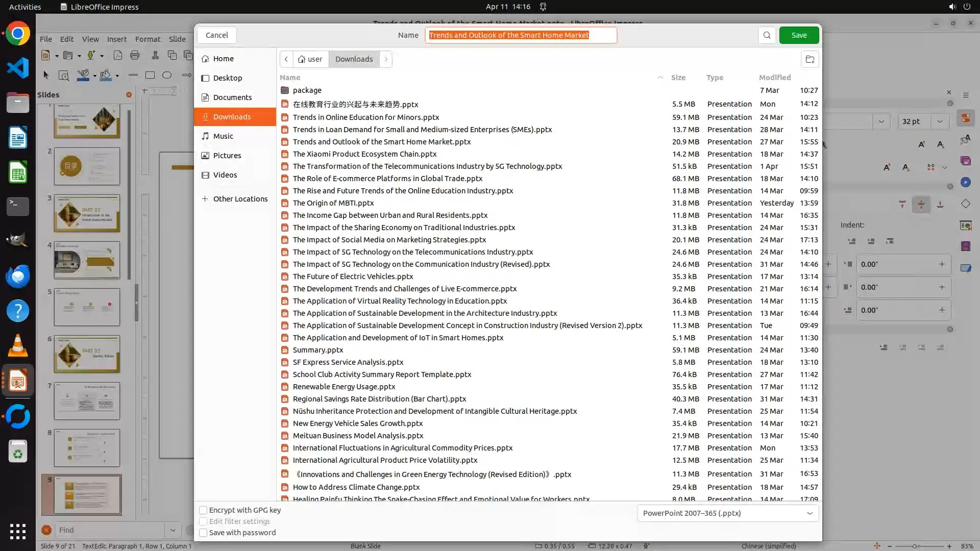Screen dimensions: 980x551
Task: Check Save with password option
Action: tap(203, 533)
